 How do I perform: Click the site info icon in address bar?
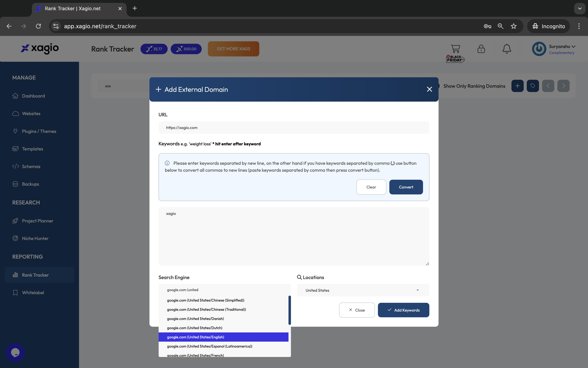(x=56, y=26)
